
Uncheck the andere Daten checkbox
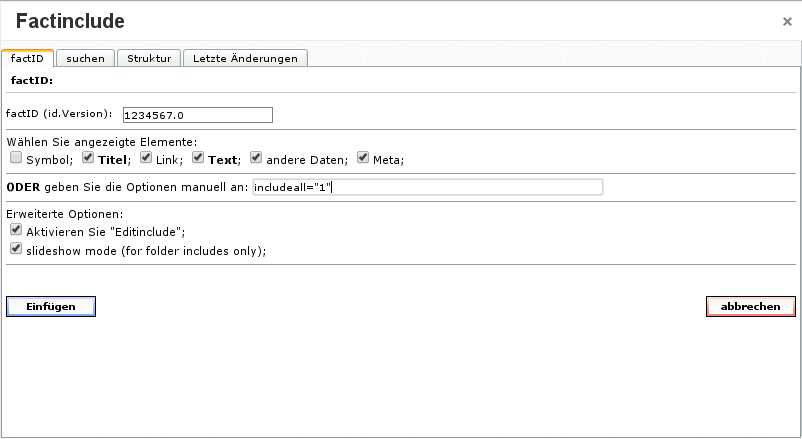[256, 158]
